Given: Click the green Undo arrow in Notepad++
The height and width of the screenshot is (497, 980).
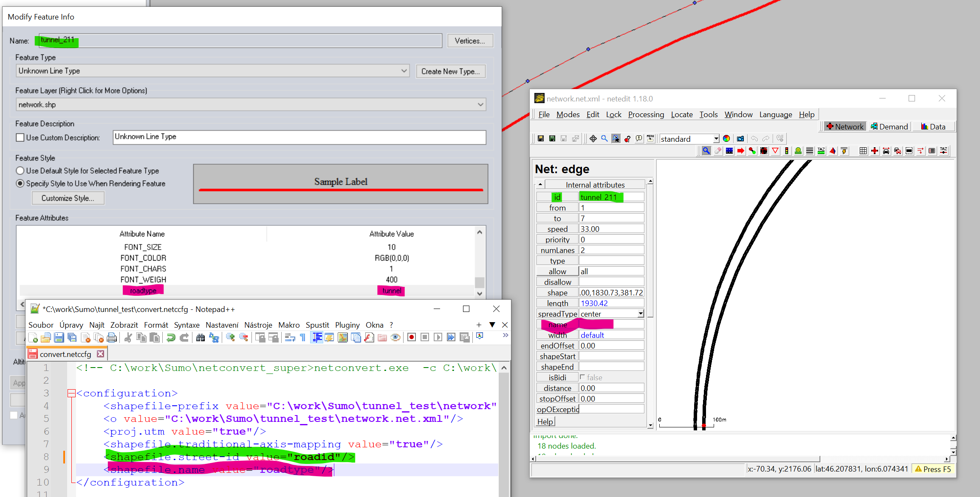Looking at the screenshot, I should (x=171, y=337).
